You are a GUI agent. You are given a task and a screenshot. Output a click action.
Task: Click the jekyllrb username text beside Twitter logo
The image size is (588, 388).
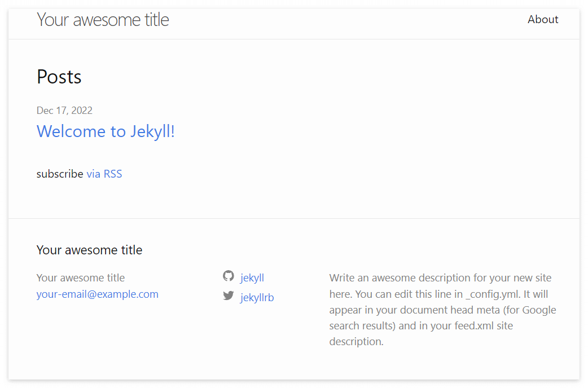[257, 297]
